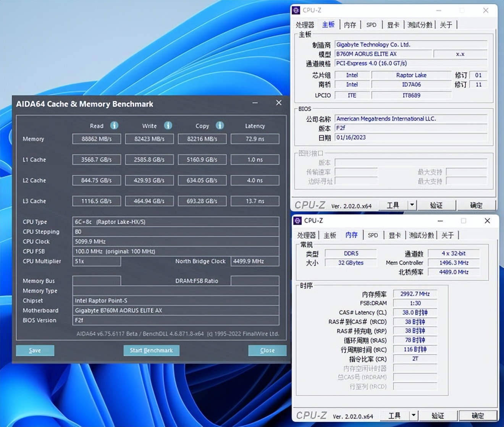
Task: Open the 工具 dropdown in the bottom CPU-Z window
Action: click(394, 416)
